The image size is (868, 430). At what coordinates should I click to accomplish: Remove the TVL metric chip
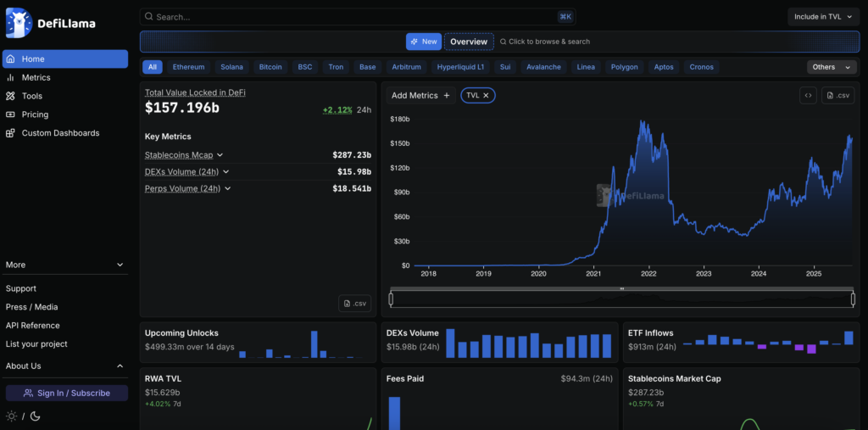pos(486,95)
